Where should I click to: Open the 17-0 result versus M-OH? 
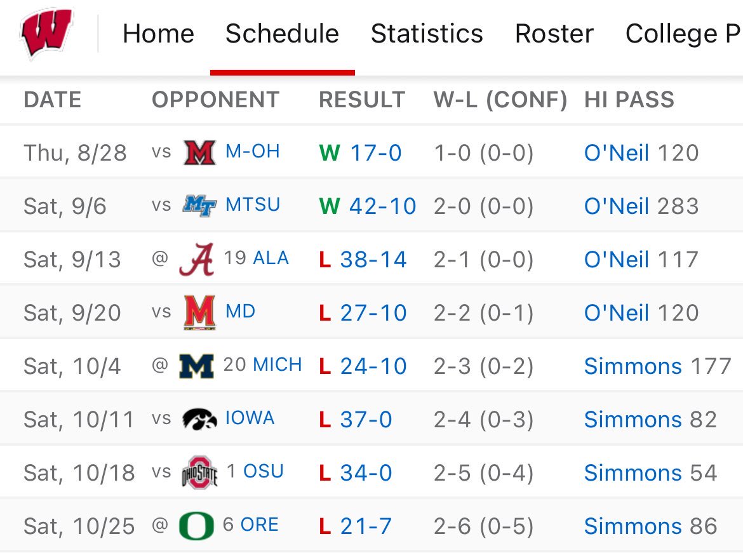click(375, 153)
